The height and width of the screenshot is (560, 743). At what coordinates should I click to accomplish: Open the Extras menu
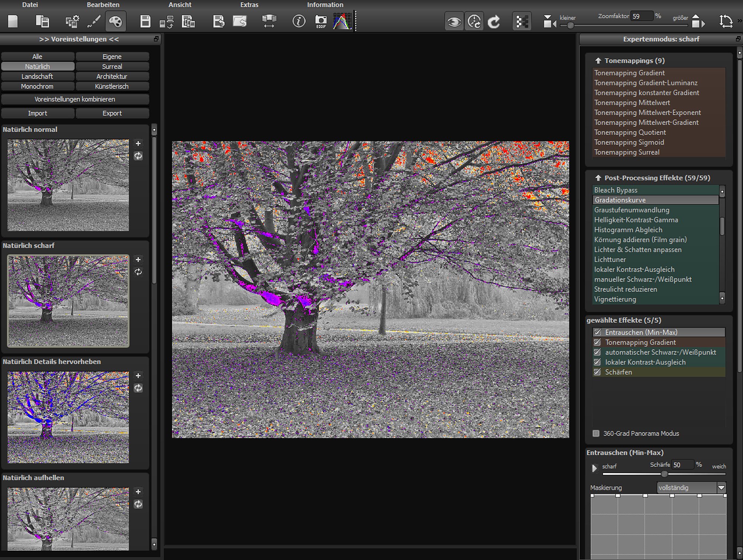pos(249,5)
